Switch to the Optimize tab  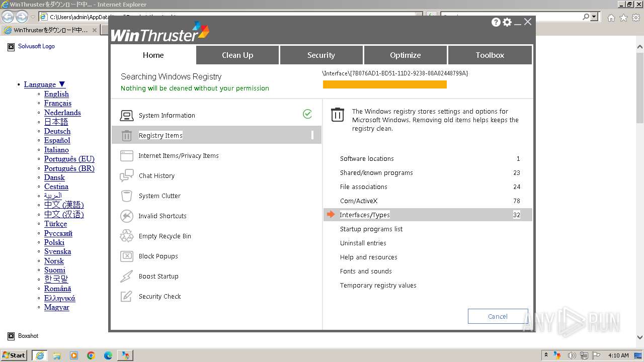click(405, 55)
